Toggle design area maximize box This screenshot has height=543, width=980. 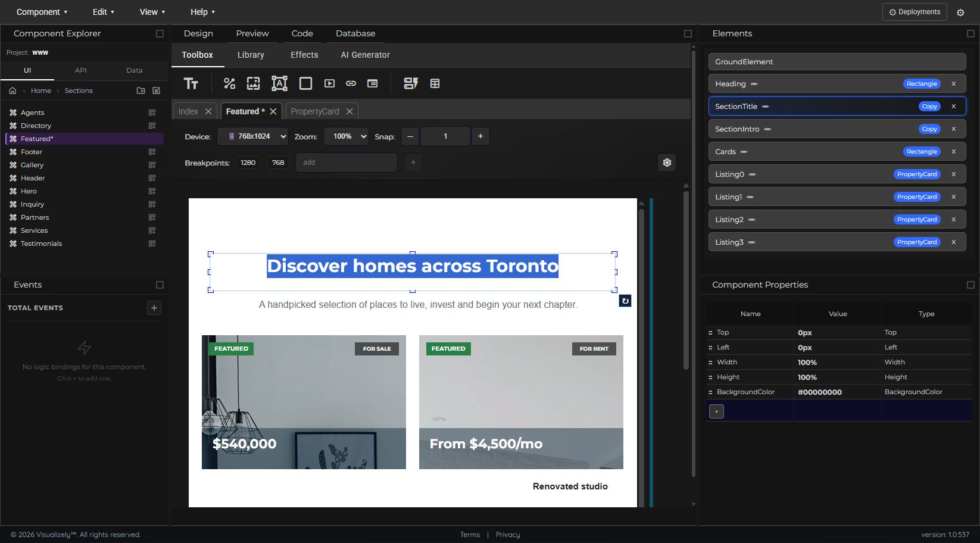pyautogui.click(x=688, y=34)
